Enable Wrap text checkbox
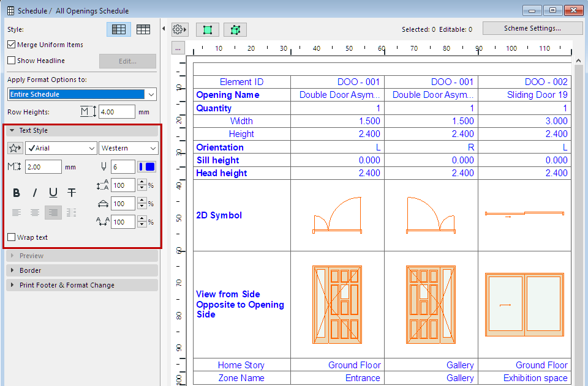Screen dimensions: 588x386 [x=12, y=237]
